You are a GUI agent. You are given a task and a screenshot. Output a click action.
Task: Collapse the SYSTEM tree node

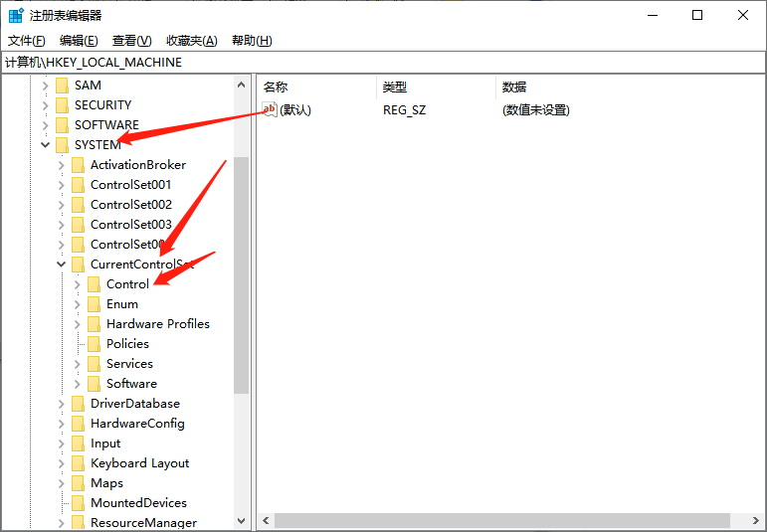tap(45, 145)
